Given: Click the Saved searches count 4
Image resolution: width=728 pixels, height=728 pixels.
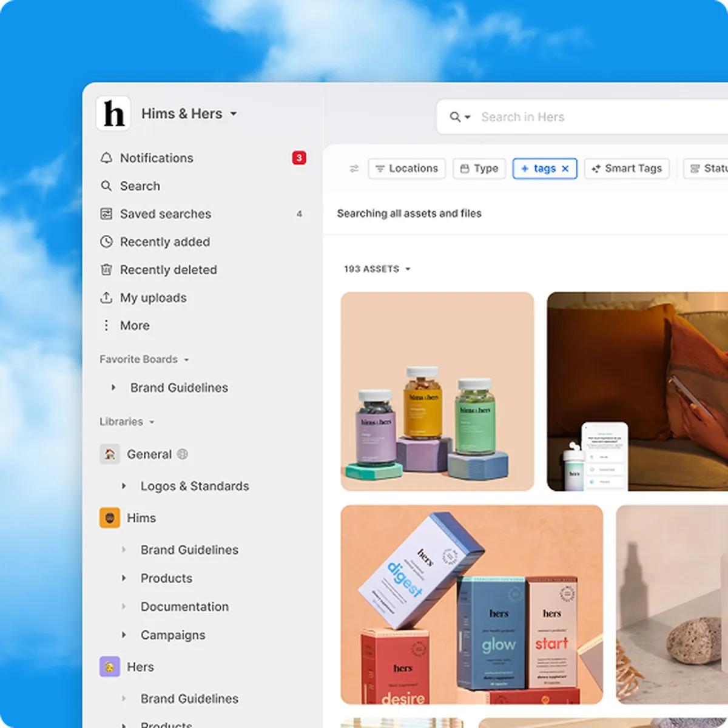Looking at the screenshot, I should coord(299,214).
